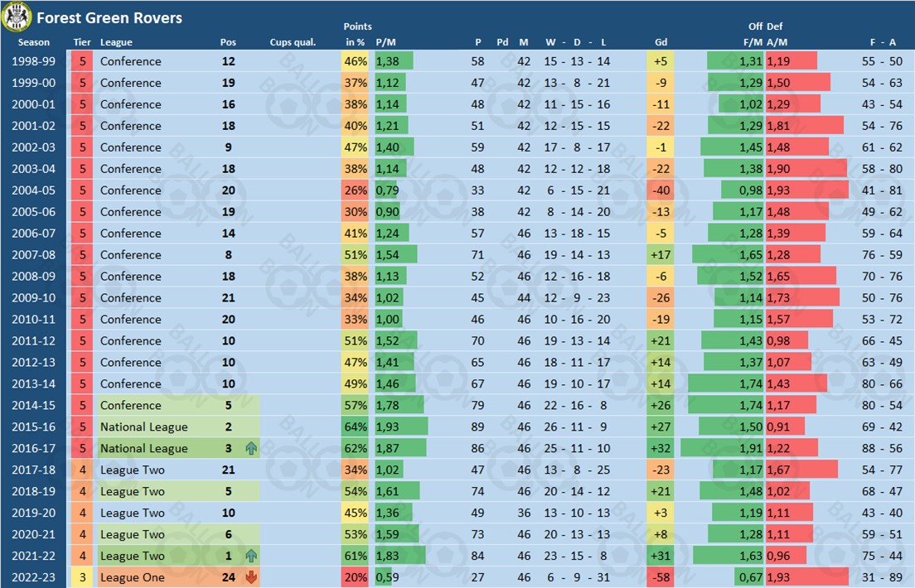Click the National League cell for 2015-16
This screenshot has height=588, width=915.
tap(144, 427)
